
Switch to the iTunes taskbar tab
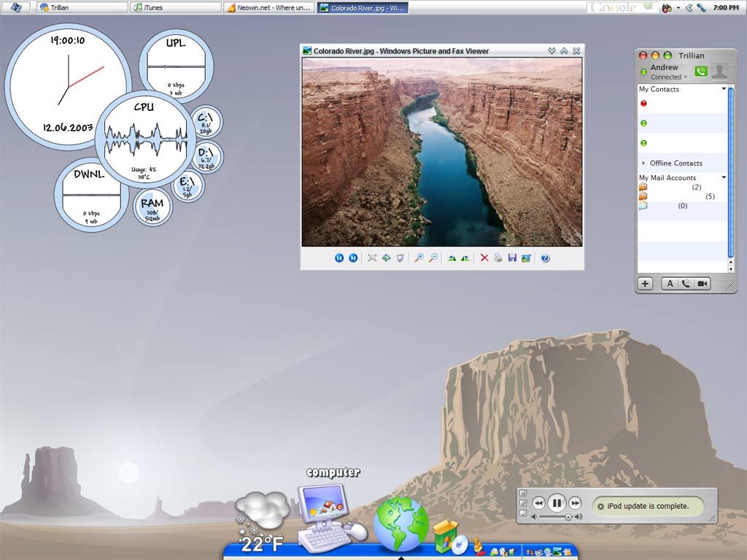[175, 7]
